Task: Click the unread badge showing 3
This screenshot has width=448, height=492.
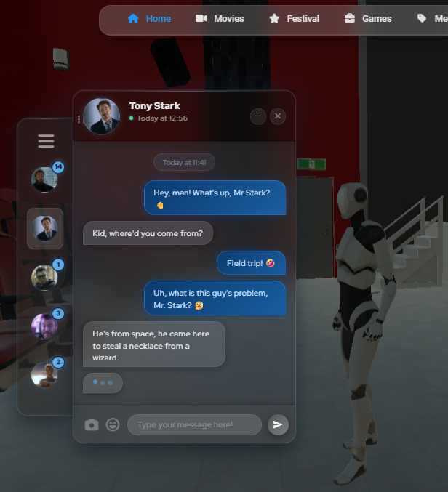Action: [x=58, y=313]
